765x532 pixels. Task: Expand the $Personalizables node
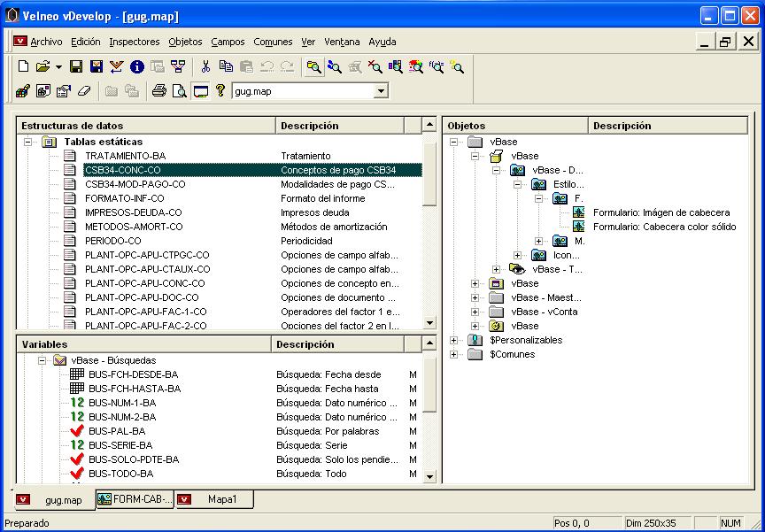(x=453, y=341)
